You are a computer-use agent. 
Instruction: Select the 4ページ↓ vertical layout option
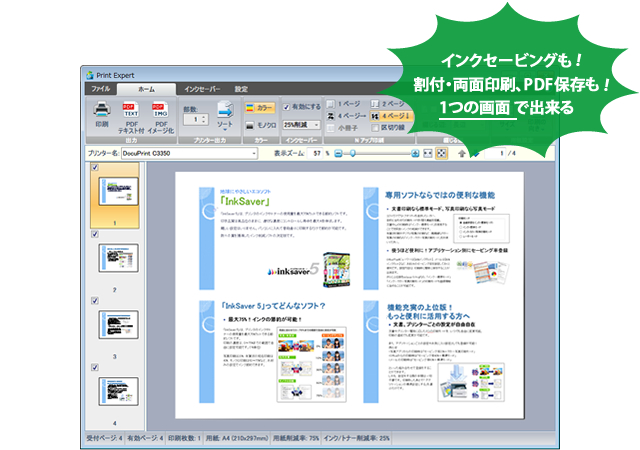point(391,116)
